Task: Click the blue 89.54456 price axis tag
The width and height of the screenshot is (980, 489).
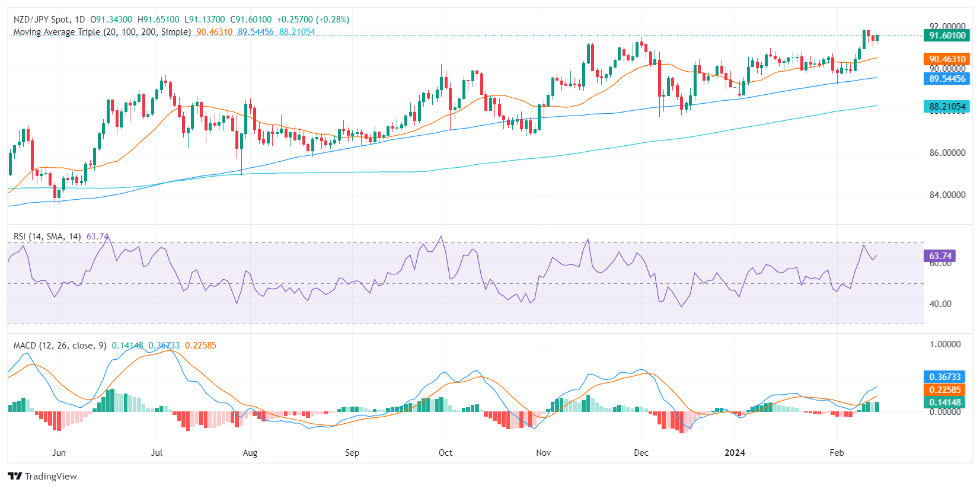Action: coord(947,78)
